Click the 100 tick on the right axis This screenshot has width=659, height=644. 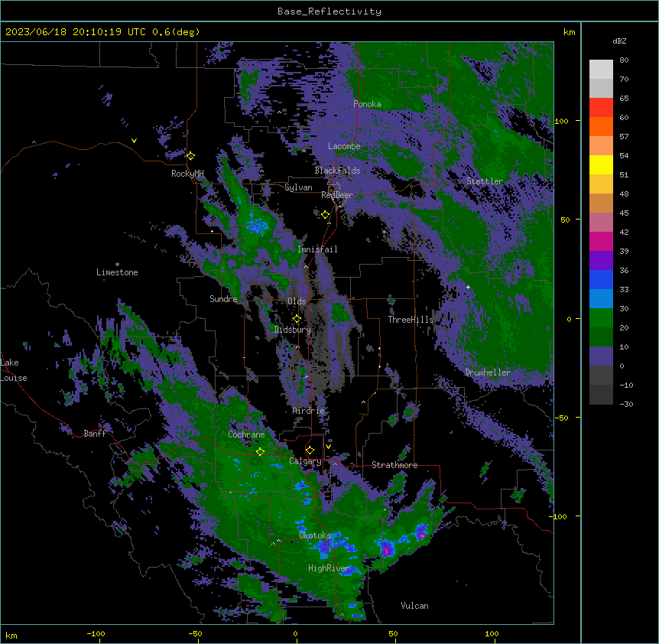tap(561, 121)
